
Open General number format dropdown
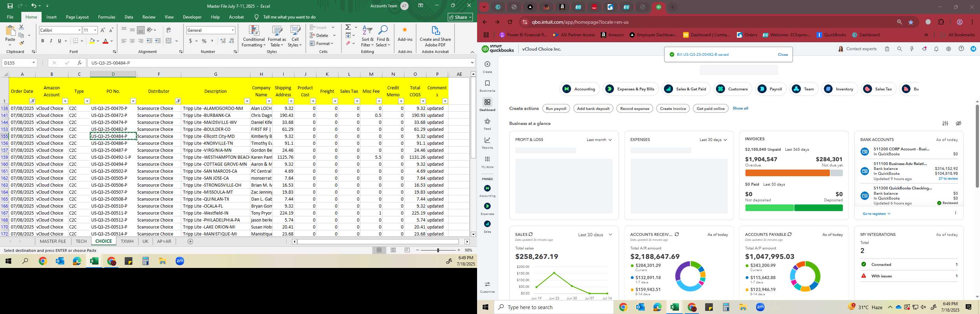(233, 30)
